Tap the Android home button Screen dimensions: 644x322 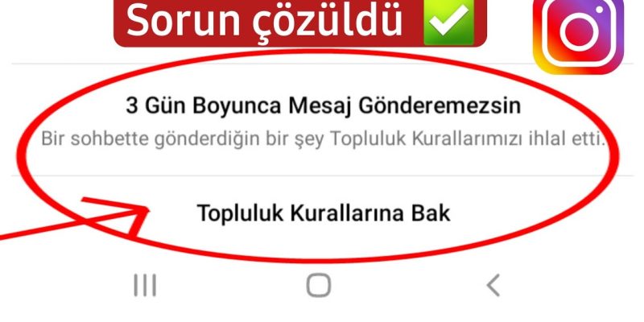tap(319, 286)
